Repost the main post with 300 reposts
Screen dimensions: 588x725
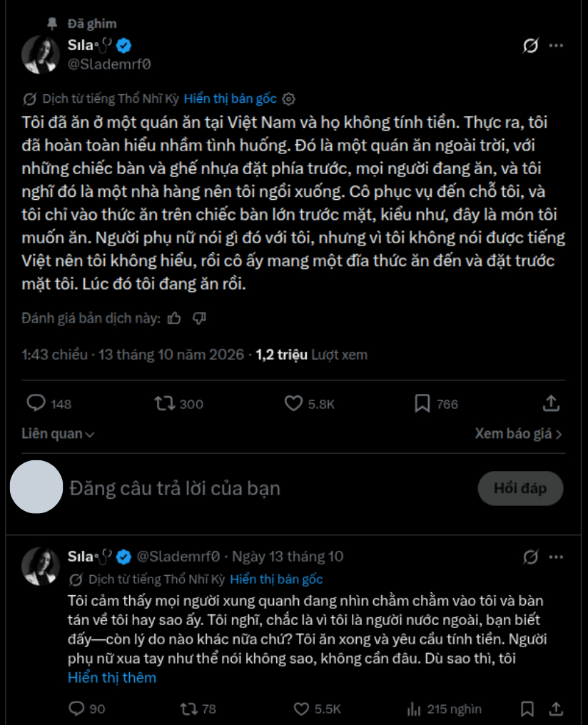coord(179,404)
